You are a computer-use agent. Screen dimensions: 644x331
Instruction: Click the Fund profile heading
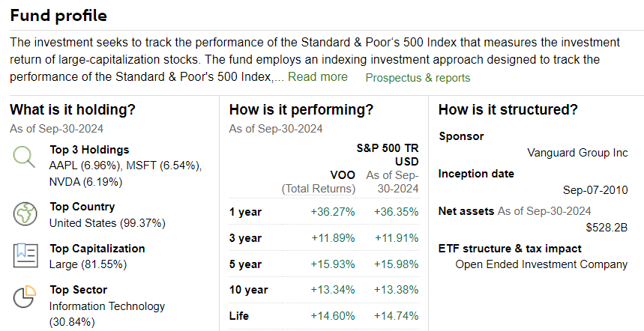pyautogui.click(x=58, y=16)
